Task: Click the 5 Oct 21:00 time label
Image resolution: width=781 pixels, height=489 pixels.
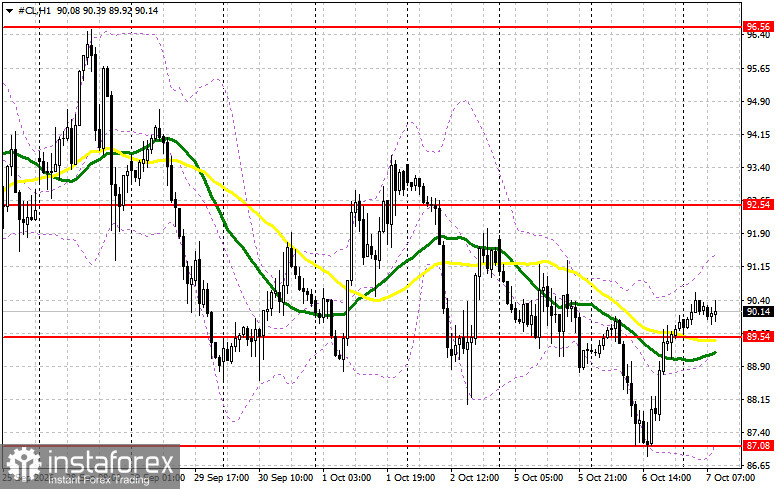Action: (603, 478)
